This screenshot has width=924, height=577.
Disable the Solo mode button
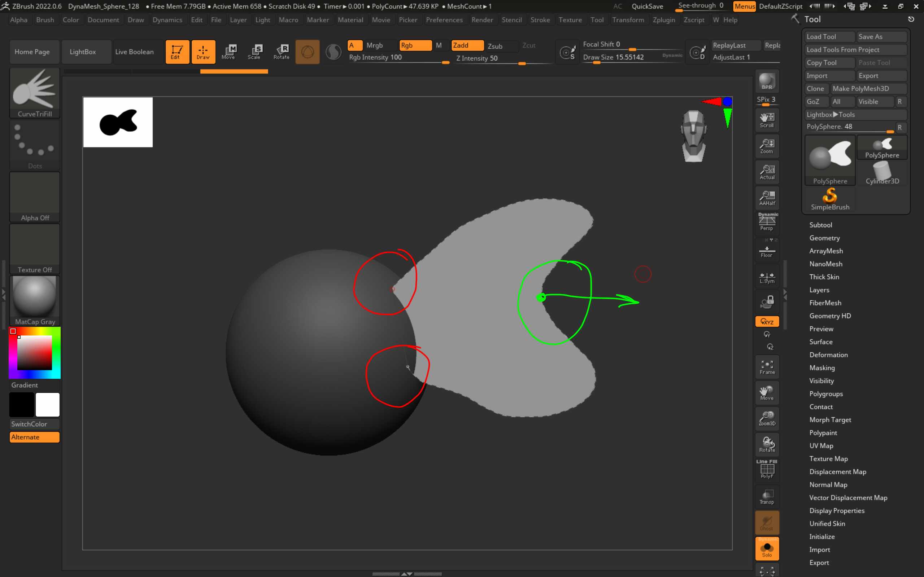pos(767,549)
